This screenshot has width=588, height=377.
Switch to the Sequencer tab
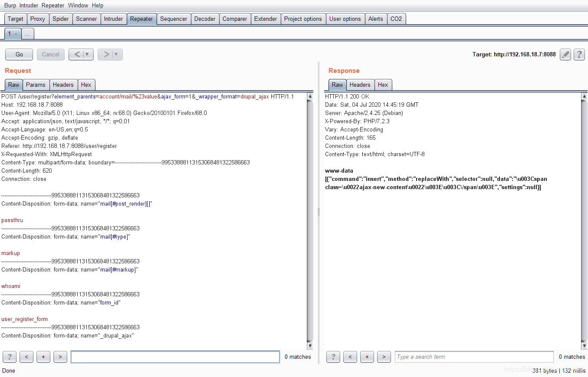174,19
